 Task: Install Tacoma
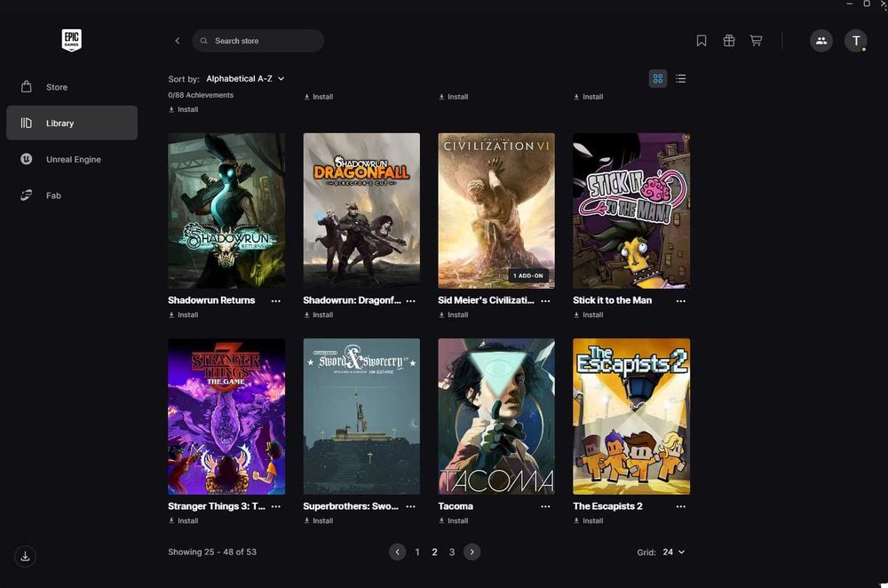453,520
